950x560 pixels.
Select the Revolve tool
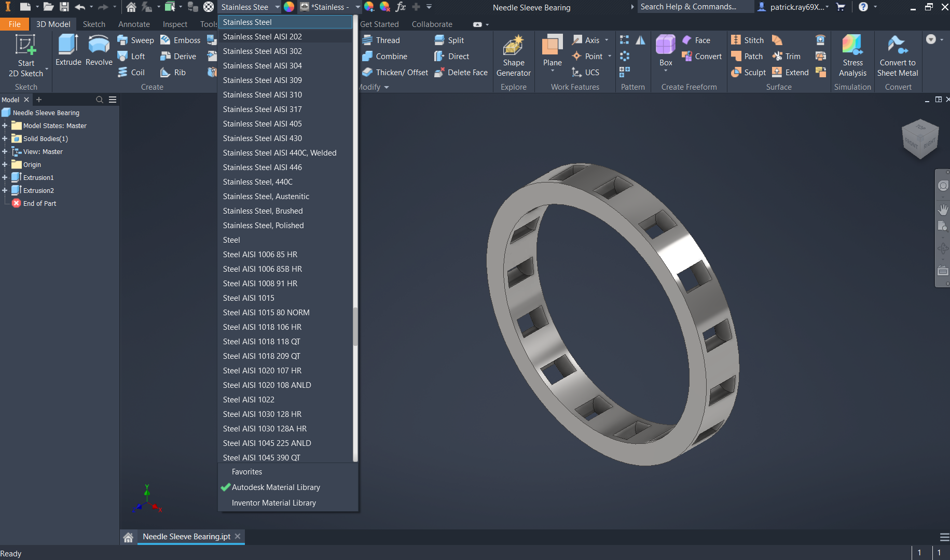coord(99,45)
